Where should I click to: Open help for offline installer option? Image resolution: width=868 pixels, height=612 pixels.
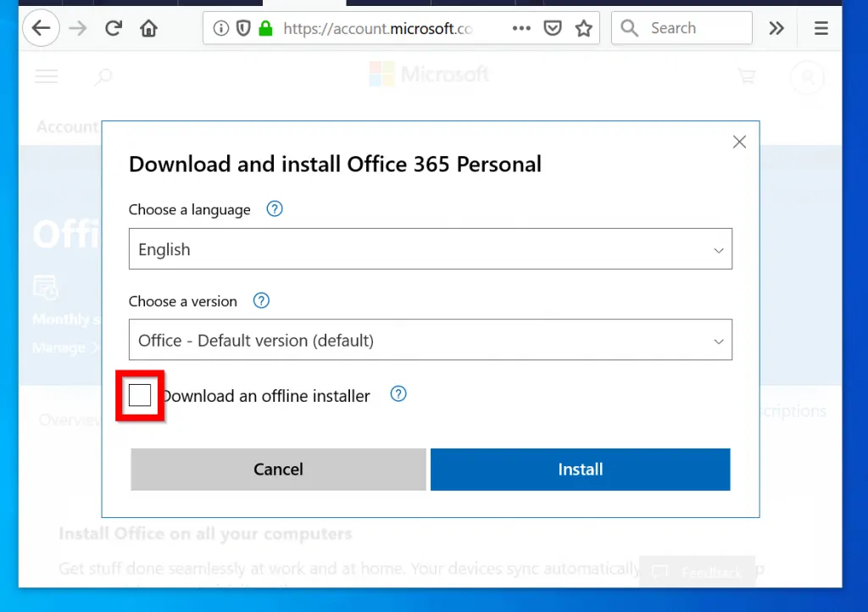tap(398, 394)
